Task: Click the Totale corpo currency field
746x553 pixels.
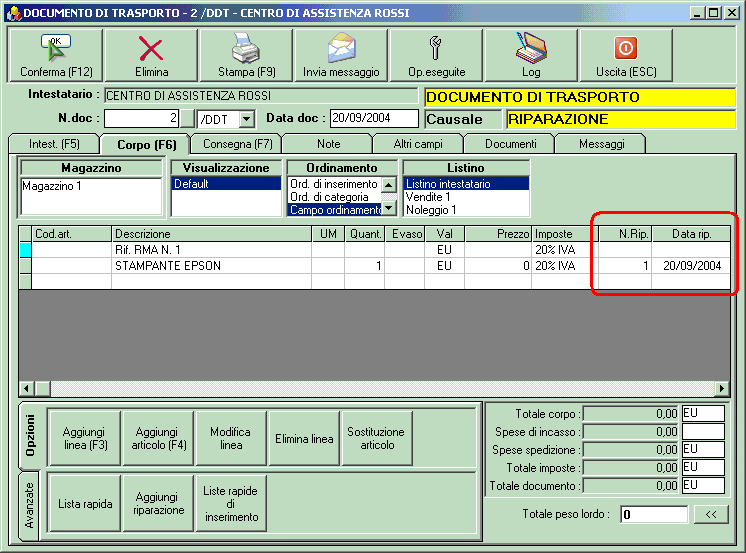Action: (703, 414)
